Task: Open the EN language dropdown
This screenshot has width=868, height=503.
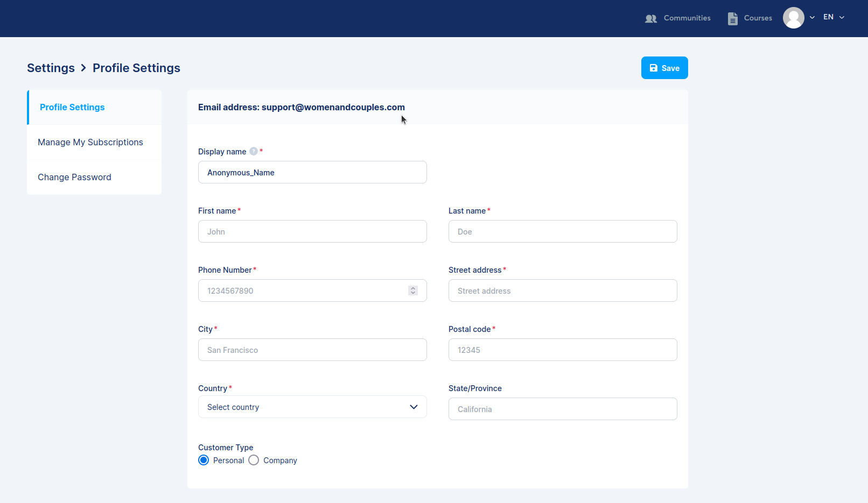Action: [834, 17]
